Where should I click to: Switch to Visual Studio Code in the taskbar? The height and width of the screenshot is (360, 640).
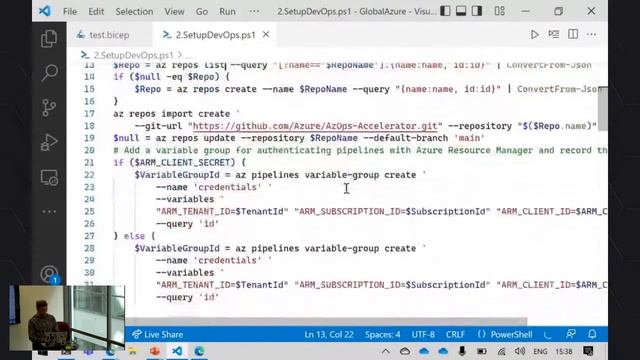pos(177,351)
